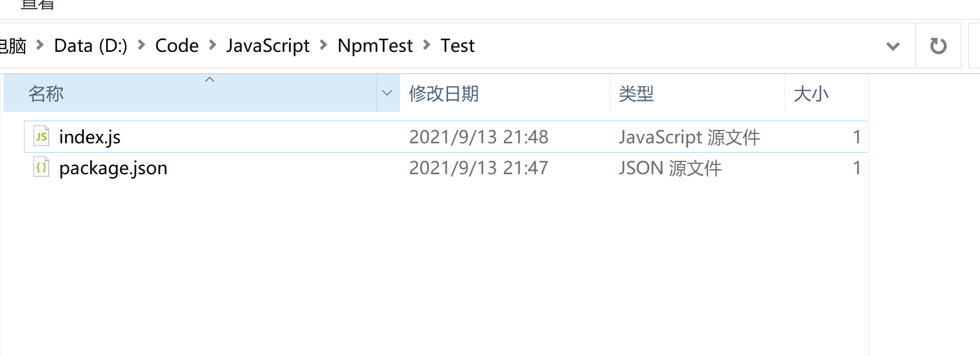This screenshot has height=356, width=980.
Task: Expand the chevron after JavaScript breadcrumb
Action: click(x=324, y=45)
